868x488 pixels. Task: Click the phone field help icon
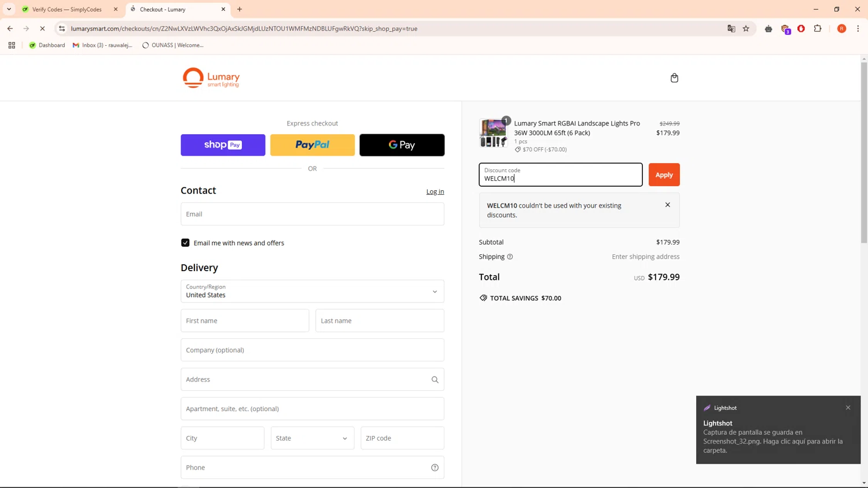click(x=435, y=468)
